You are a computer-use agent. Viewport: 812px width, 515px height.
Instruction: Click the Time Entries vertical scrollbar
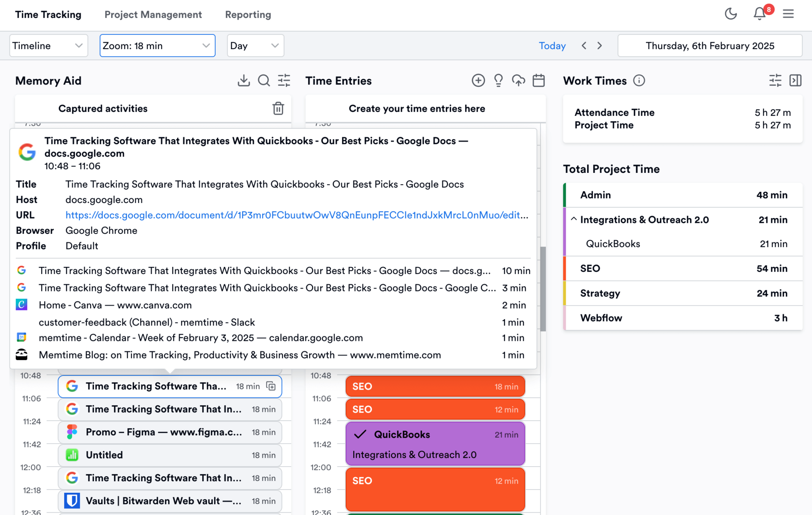[543, 289]
